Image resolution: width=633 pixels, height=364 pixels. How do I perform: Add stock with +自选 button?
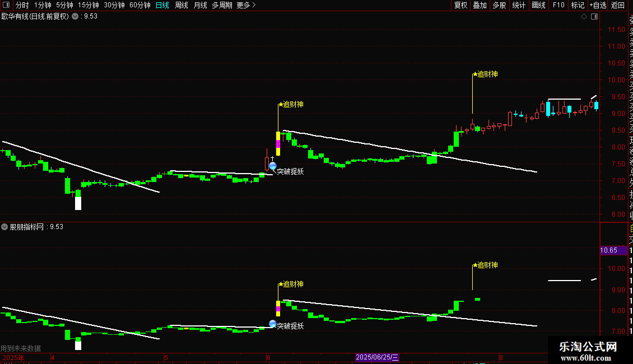coord(598,5)
